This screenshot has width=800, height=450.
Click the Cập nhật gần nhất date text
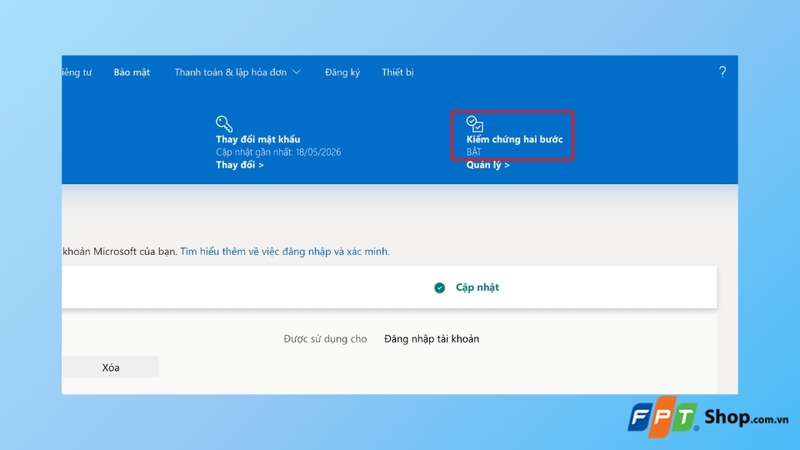coord(278,152)
